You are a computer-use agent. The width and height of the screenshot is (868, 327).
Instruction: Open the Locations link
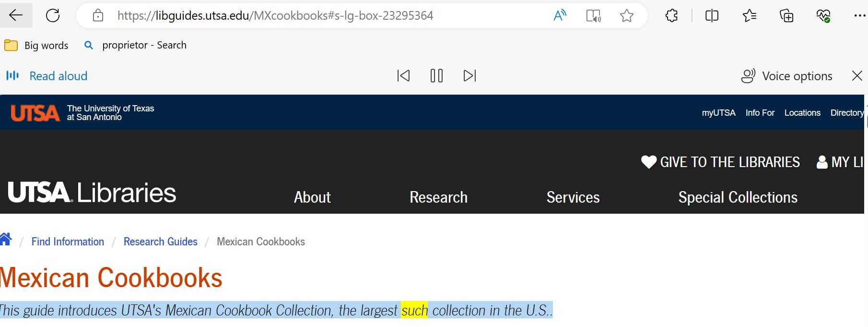[802, 113]
